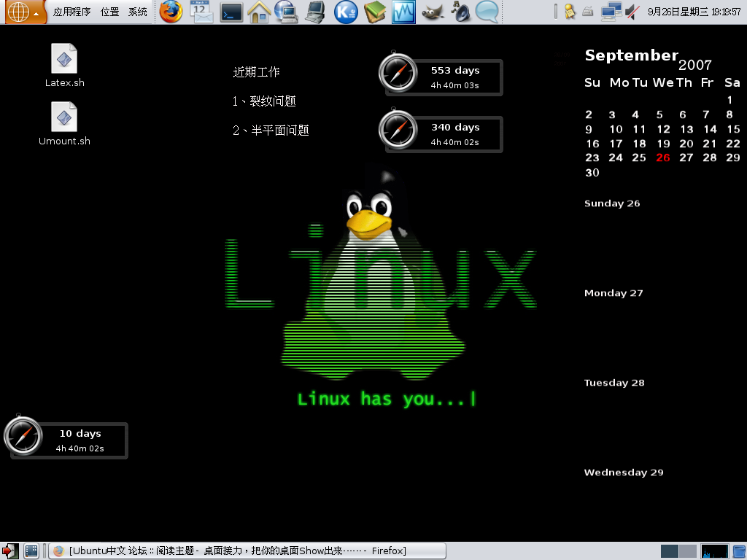Screen dimensions: 747x560
Task: Click the September calendar month title
Action: point(632,55)
